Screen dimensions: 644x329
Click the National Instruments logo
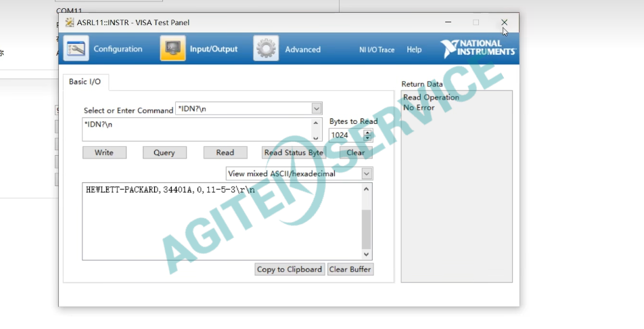point(478,49)
